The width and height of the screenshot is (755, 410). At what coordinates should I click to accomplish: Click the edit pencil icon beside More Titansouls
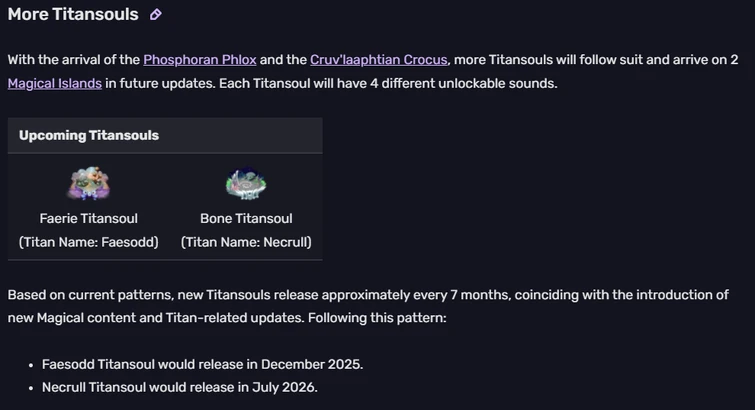[x=155, y=15]
